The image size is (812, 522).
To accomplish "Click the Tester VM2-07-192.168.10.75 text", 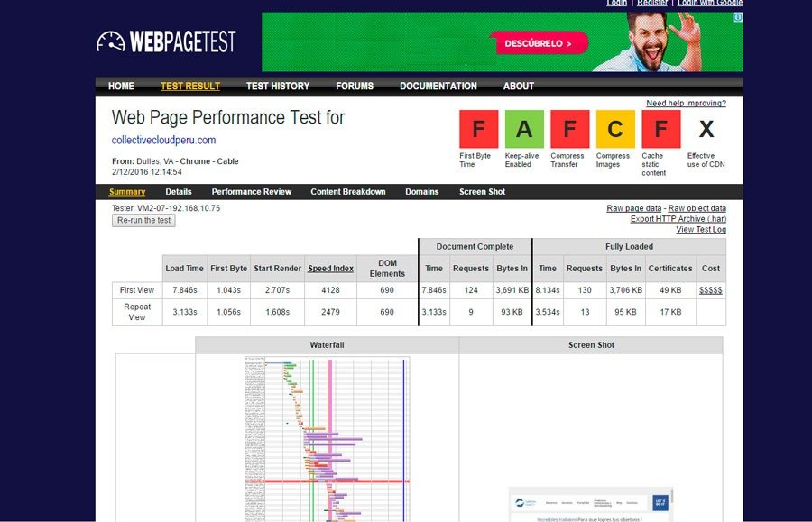I will pyautogui.click(x=166, y=208).
